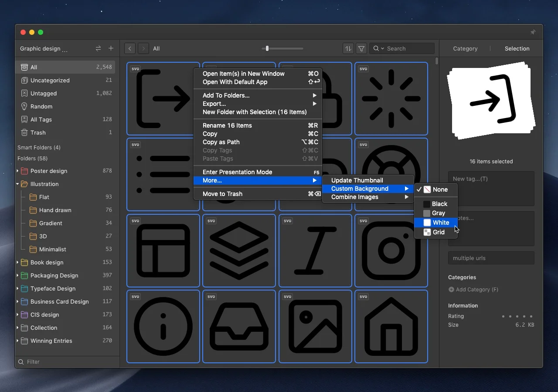The width and height of the screenshot is (558, 392).
Task: Click the switch library arrows icon
Action: click(x=98, y=48)
